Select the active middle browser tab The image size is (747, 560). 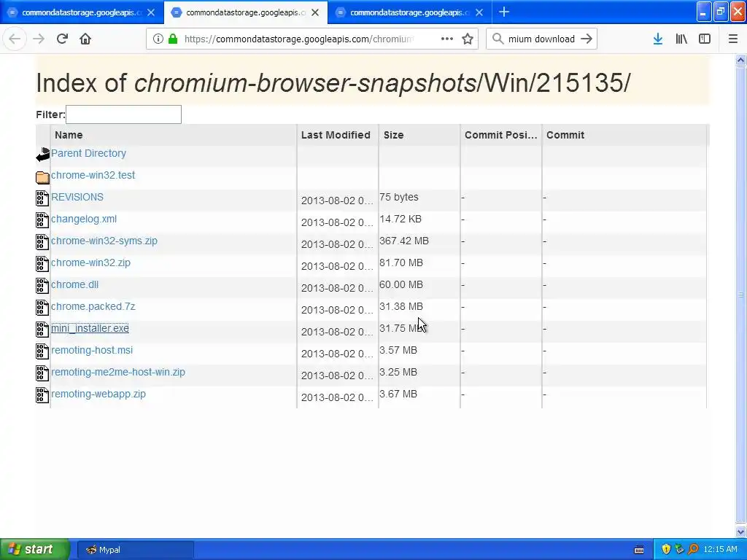(x=246, y=12)
